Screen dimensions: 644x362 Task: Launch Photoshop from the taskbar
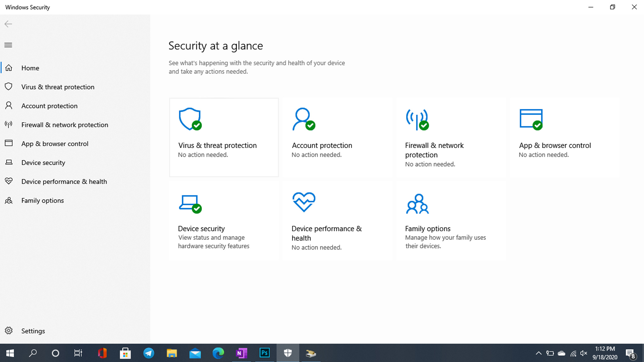click(264, 353)
